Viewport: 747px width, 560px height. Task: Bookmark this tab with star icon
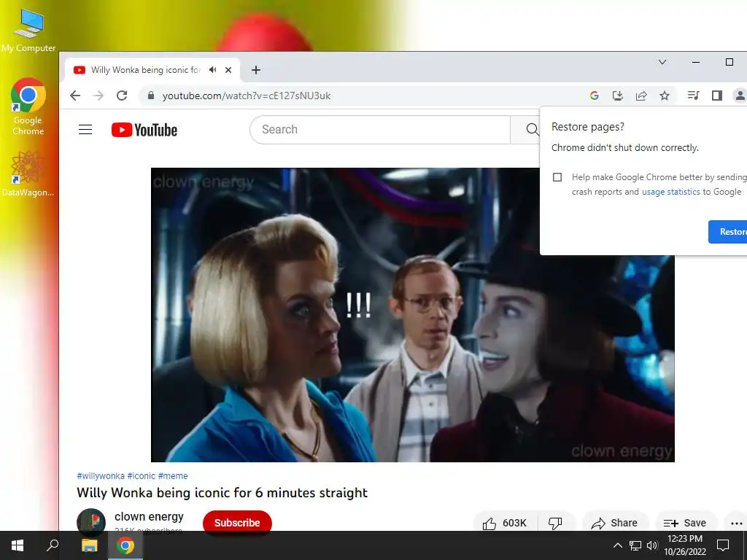(665, 96)
